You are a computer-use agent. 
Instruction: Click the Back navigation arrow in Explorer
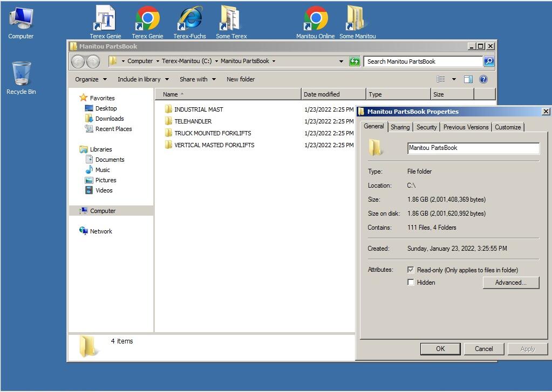(x=78, y=61)
